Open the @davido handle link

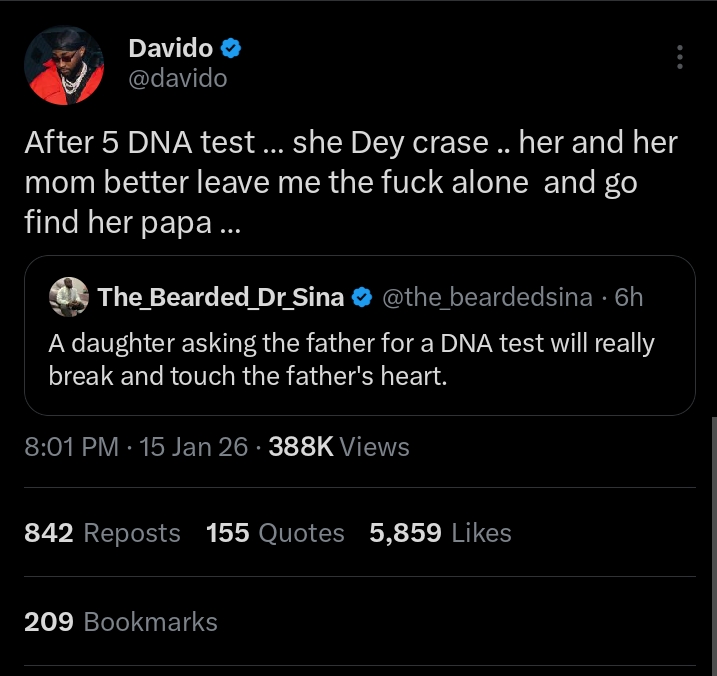click(x=178, y=77)
